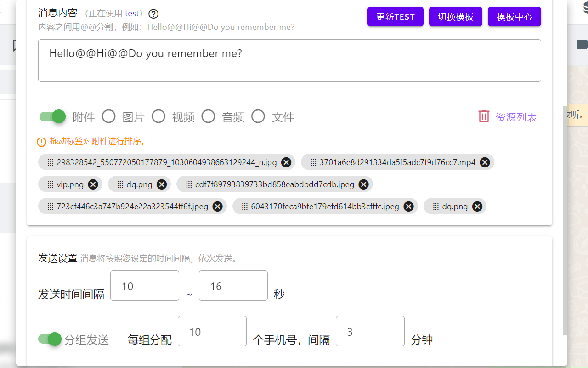Screen dimensions: 588x368
Task: Turn off the 分组发送 group sending toggle
Action: [x=49, y=339]
